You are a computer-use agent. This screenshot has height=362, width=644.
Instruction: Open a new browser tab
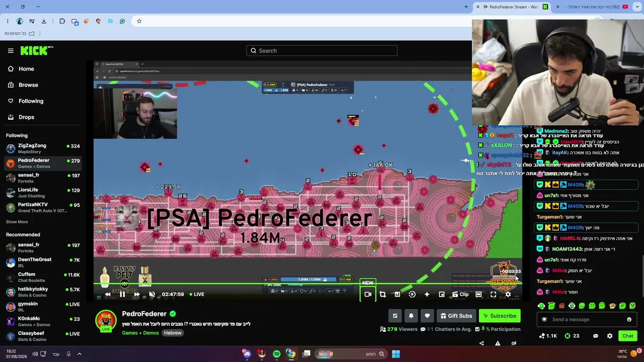click(466, 7)
